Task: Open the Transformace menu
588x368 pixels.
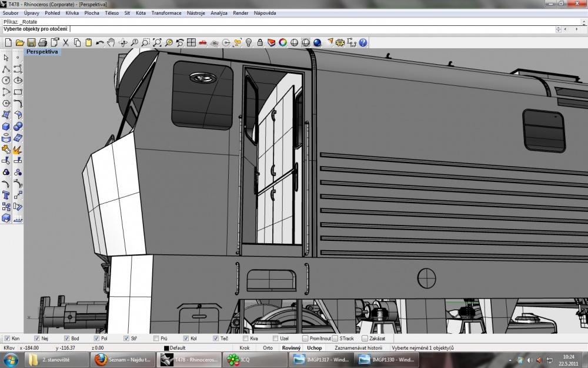Action: [166, 13]
